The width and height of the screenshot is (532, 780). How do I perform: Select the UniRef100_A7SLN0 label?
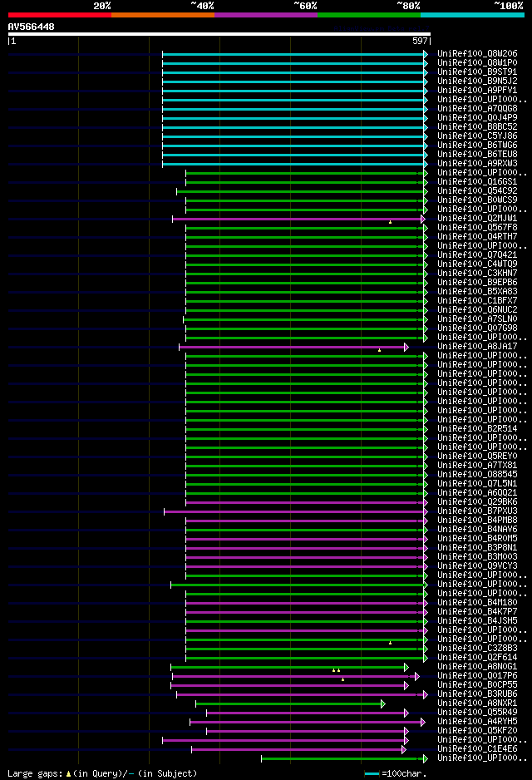[477, 318]
